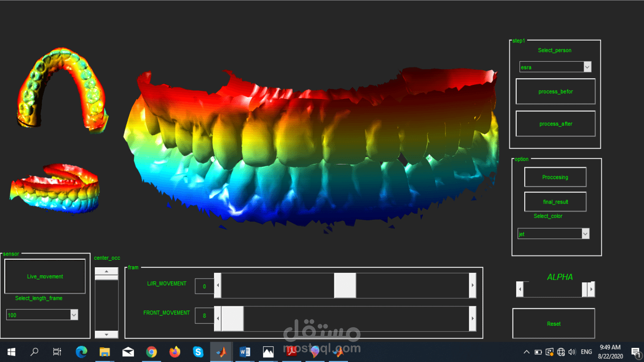Screen dimensions: 644x362
Task: Click the FRONT_MOVEMENT slider thumb
Action: (x=232, y=319)
